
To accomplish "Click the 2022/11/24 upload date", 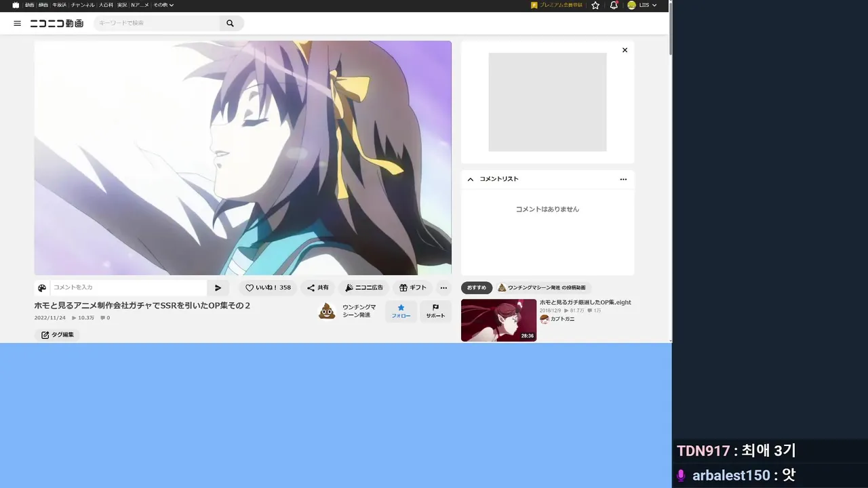I will (x=50, y=318).
